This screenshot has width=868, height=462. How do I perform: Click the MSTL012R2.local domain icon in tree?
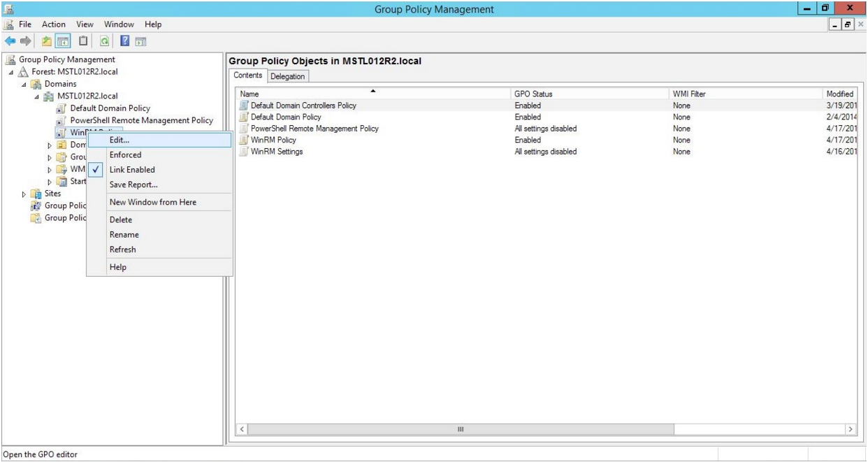pos(50,96)
